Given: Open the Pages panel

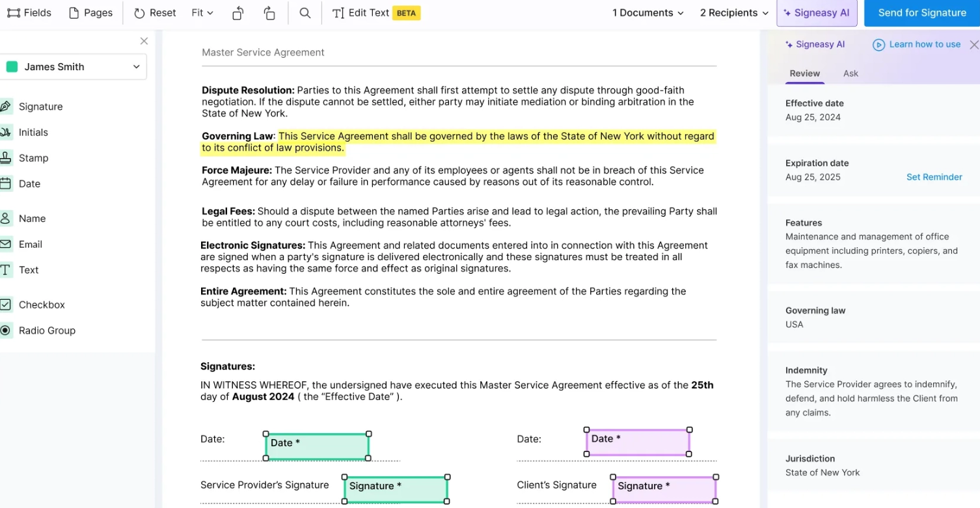Looking at the screenshot, I should tap(90, 12).
